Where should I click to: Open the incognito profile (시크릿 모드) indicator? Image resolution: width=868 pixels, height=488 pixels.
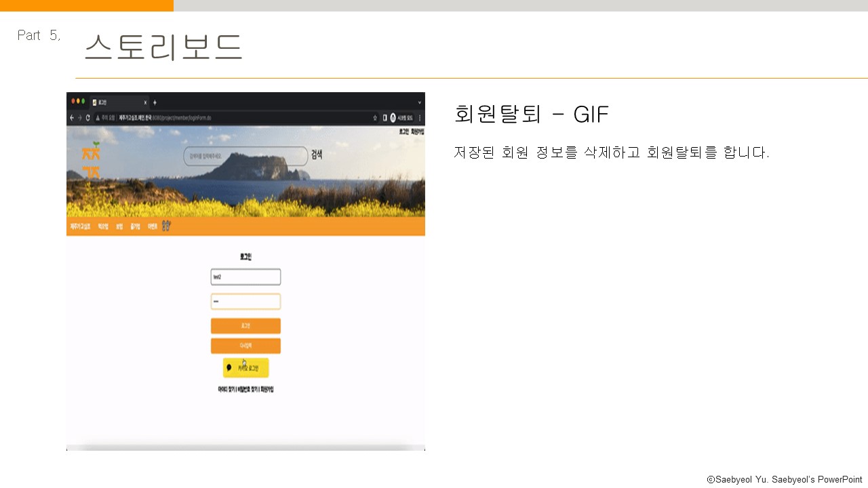click(x=401, y=118)
